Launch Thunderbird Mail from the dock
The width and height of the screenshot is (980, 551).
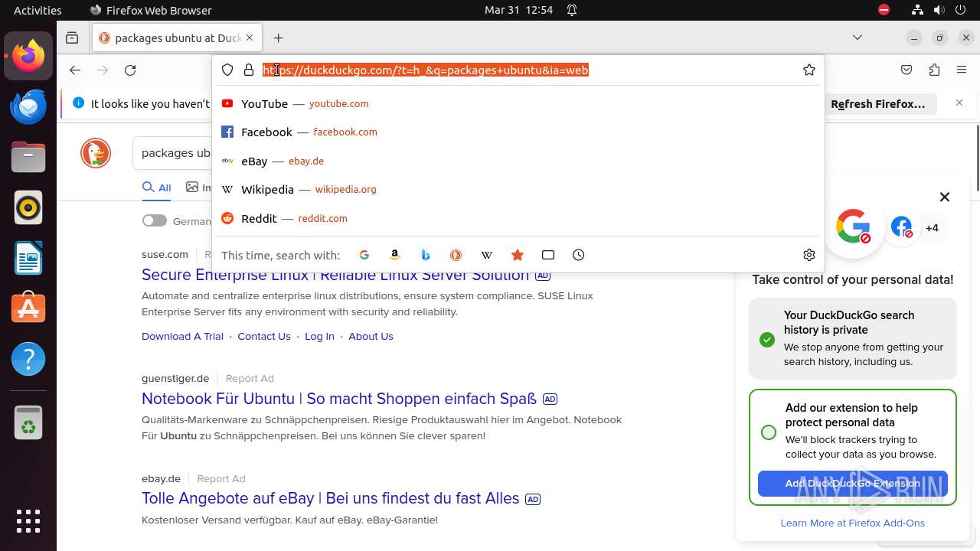tap(28, 106)
